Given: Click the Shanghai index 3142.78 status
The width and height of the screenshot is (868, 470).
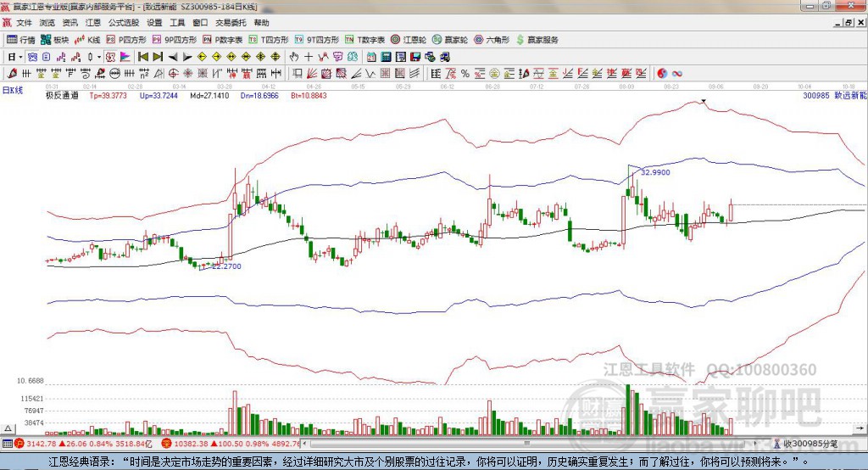Looking at the screenshot, I should pos(83,444).
